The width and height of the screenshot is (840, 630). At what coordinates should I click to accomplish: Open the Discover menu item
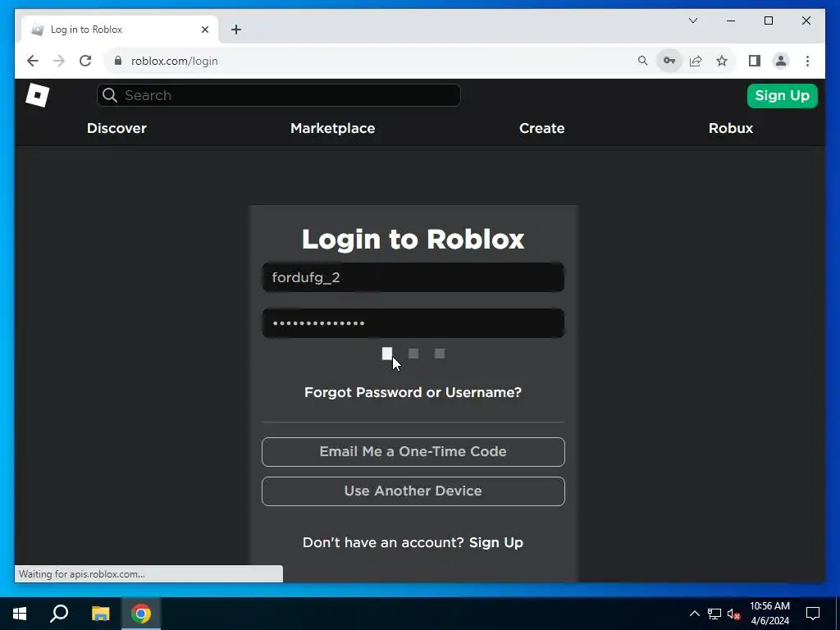tap(116, 128)
